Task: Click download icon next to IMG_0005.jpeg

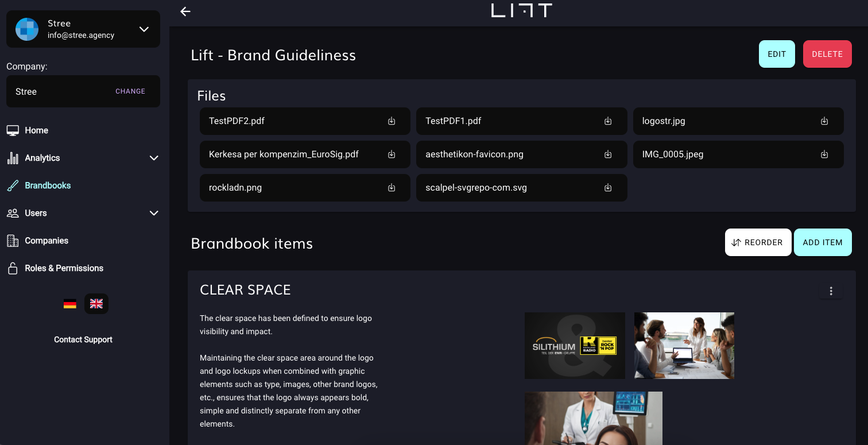Action: point(824,154)
